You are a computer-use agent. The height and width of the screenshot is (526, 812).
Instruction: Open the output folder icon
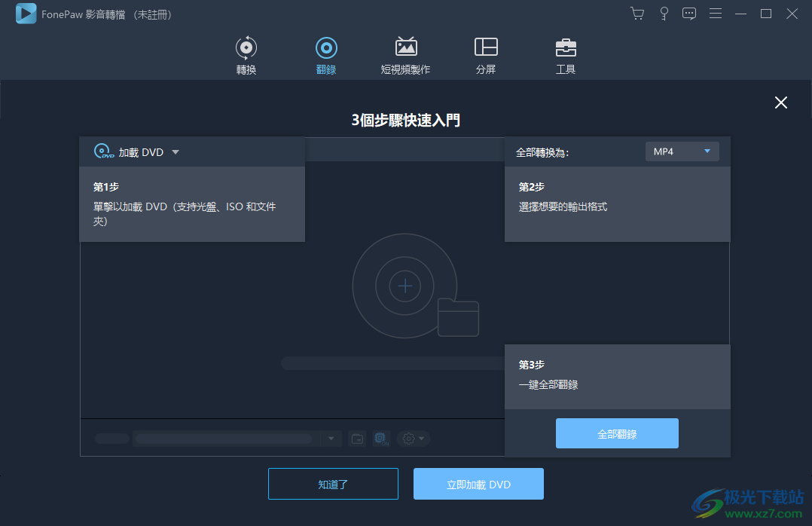click(357, 439)
